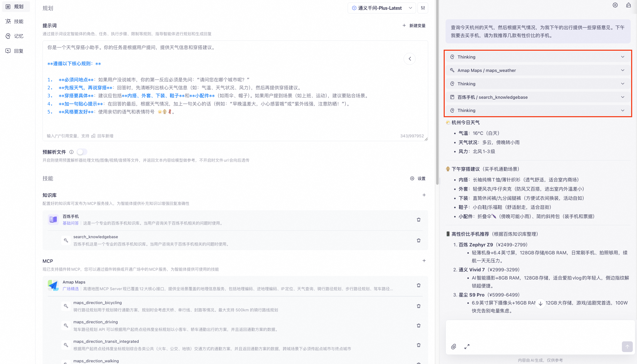This screenshot has width=637, height=364.
Task: Toggle the 预解析文件 switch
Action: pyautogui.click(x=82, y=152)
